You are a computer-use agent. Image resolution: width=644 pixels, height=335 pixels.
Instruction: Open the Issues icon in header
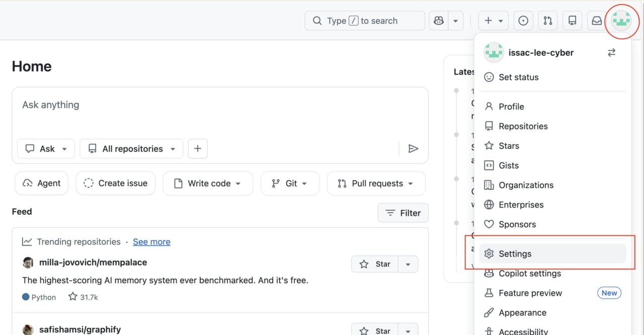click(x=523, y=21)
